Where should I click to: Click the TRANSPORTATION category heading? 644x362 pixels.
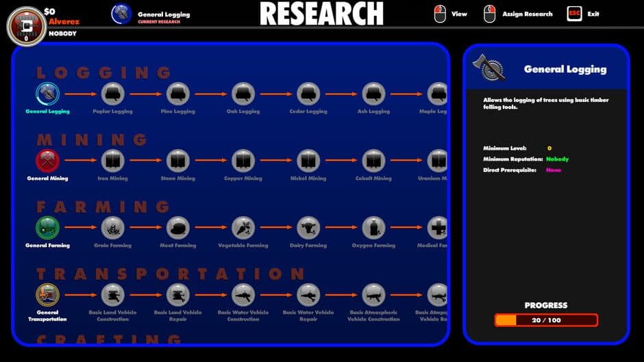point(171,274)
